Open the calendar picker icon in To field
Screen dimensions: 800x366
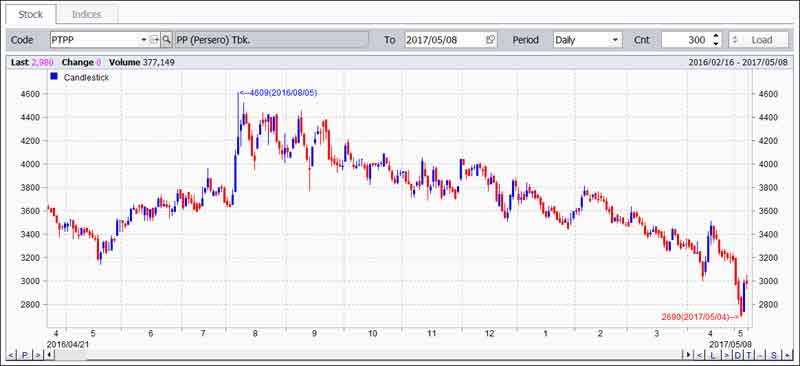[490, 39]
